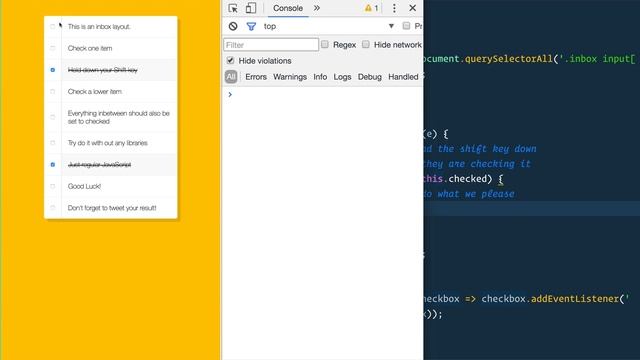Image resolution: width=640 pixels, height=360 pixels.
Task: Uncheck the Hide violations checkbox
Action: click(x=230, y=60)
